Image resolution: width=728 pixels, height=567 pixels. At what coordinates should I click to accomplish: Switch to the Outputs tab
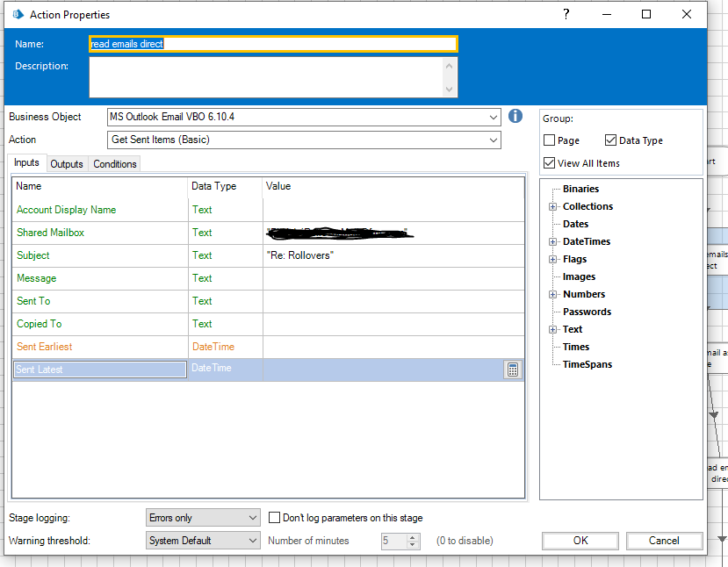pyautogui.click(x=67, y=164)
